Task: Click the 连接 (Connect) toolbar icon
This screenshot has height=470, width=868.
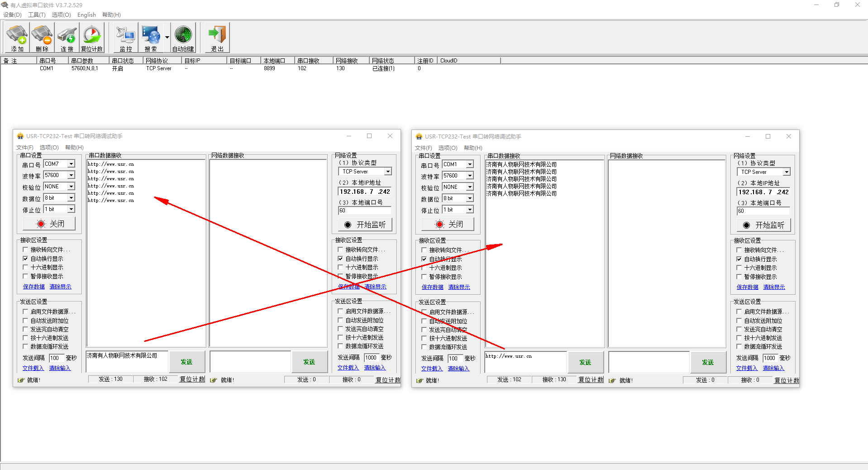Action: pos(67,38)
